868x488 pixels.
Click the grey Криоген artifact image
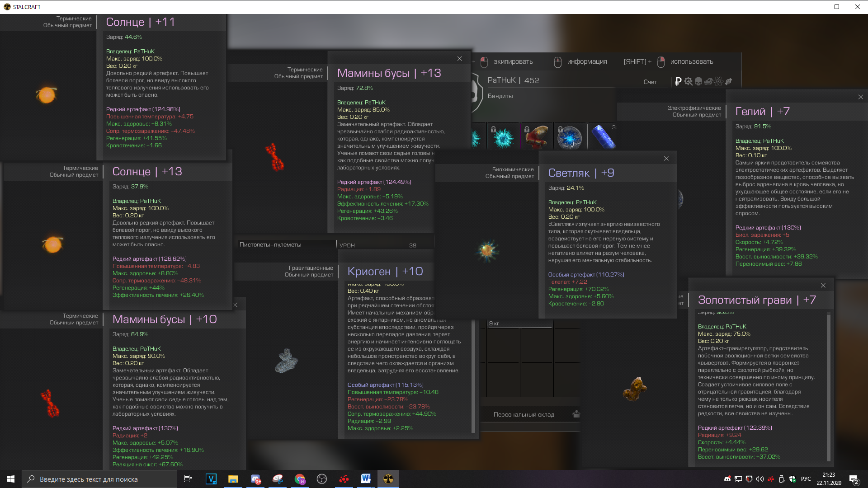pos(286,361)
